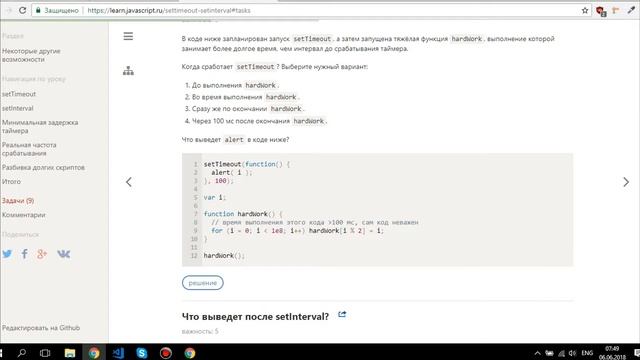
Task: Open the sitemap tree icon
Action: [128, 71]
